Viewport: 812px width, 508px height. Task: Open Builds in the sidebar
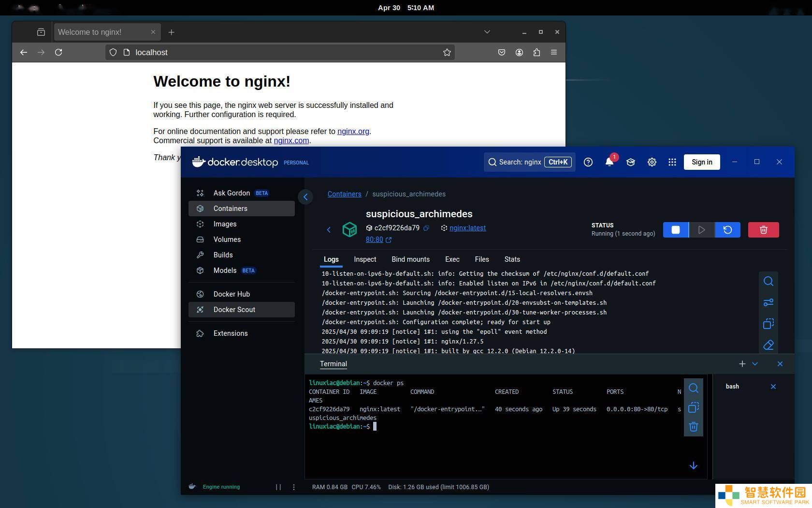(x=242, y=255)
